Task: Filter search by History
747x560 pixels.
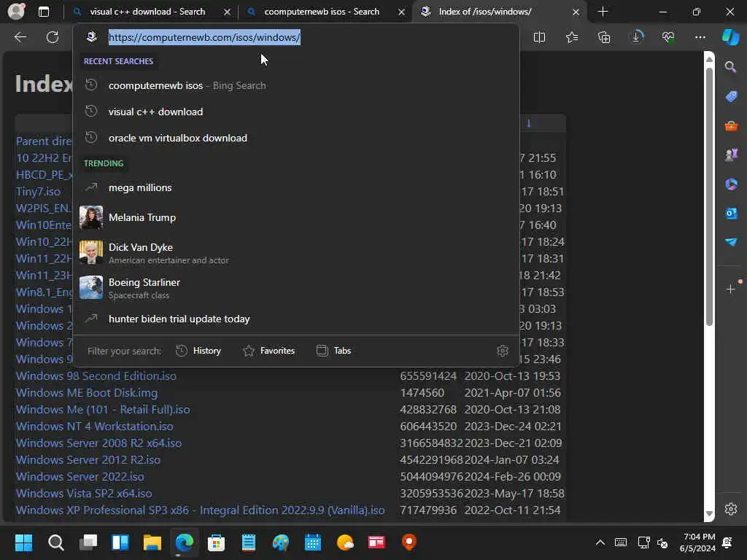Action: tap(198, 351)
